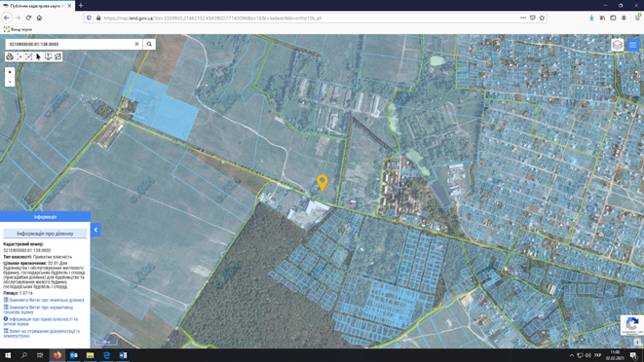Collapse the information side panel arrow
Viewport: 644px width, 362px height.
point(95,230)
